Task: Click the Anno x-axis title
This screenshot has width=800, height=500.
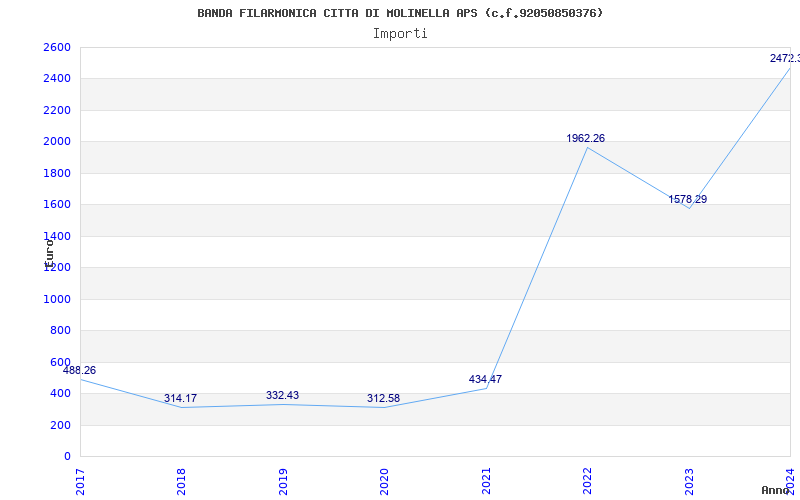Action: click(776, 490)
